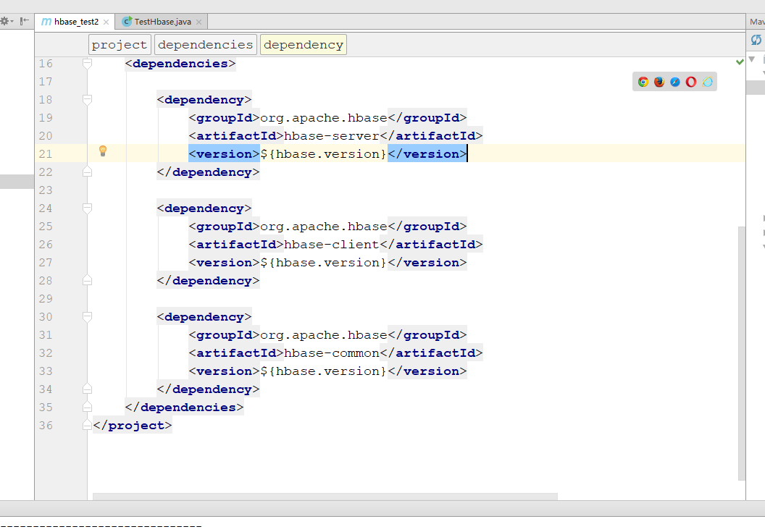
Task: Collapse dependency fold marker on line 18
Action: [x=88, y=100]
